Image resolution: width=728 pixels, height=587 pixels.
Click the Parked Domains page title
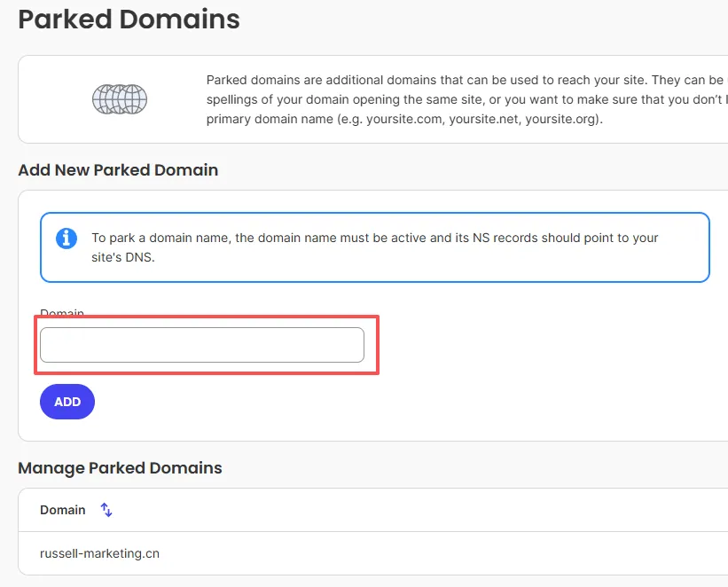[129, 19]
